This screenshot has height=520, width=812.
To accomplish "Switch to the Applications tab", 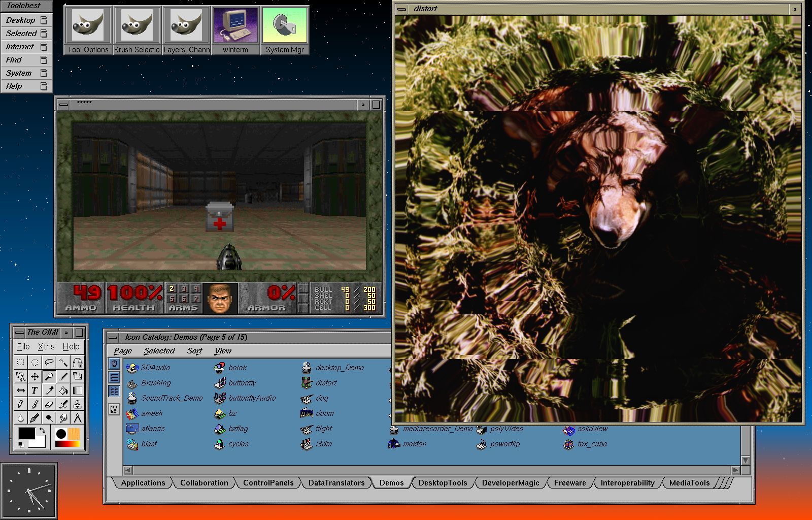I will click(x=143, y=483).
